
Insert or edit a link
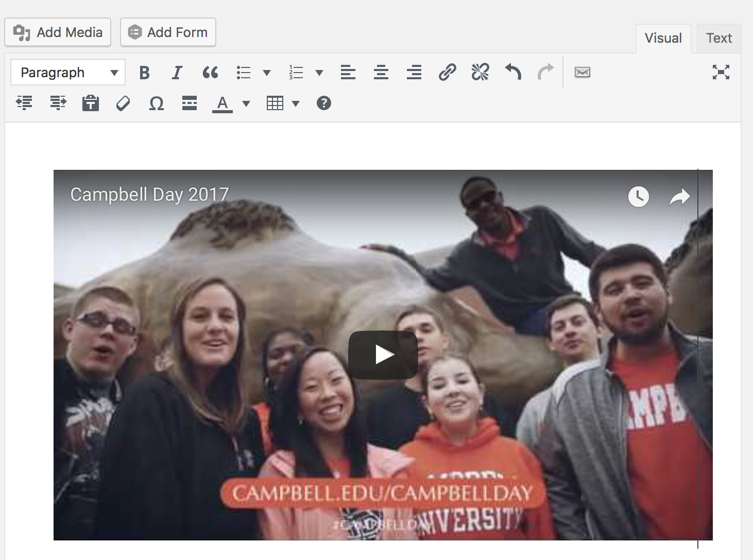[447, 73]
